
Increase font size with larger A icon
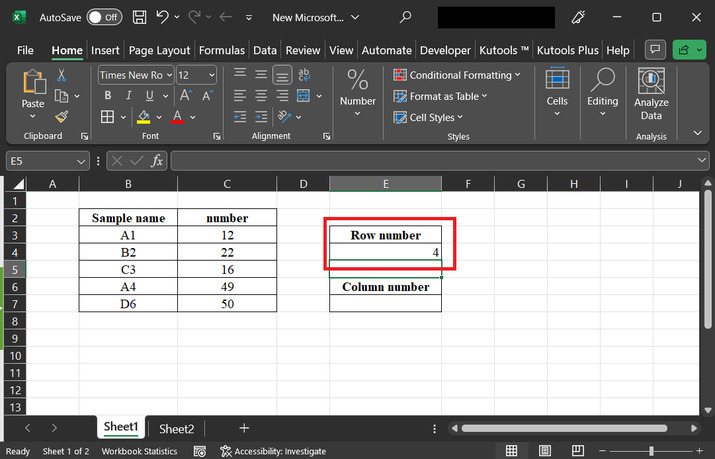[x=186, y=96]
